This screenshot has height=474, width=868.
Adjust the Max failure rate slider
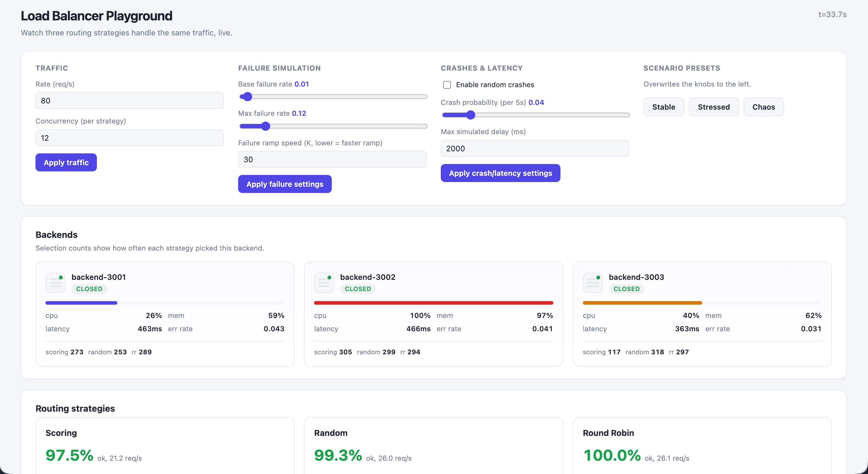coord(333,126)
